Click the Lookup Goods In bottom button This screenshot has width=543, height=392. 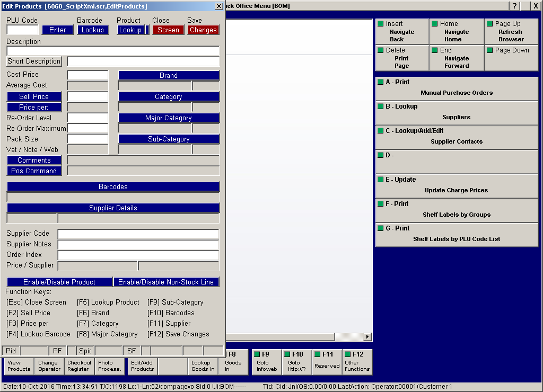[x=203, y=366]
